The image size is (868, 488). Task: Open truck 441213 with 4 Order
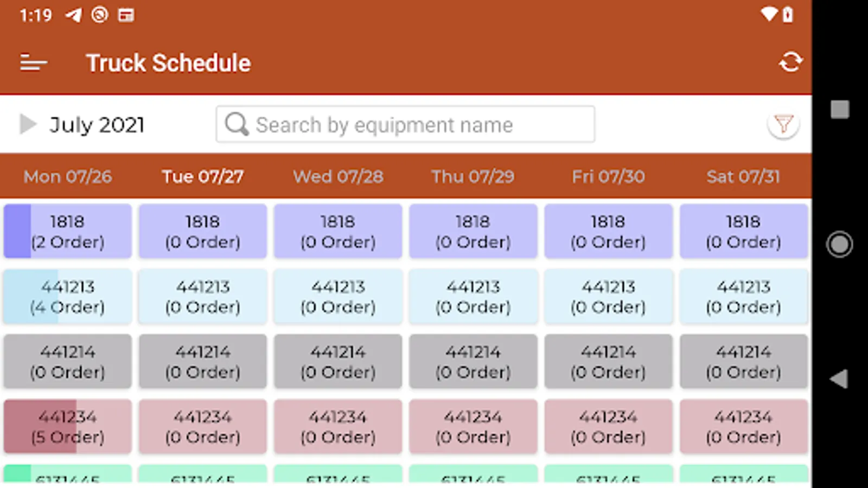click(x=68, y=296)
